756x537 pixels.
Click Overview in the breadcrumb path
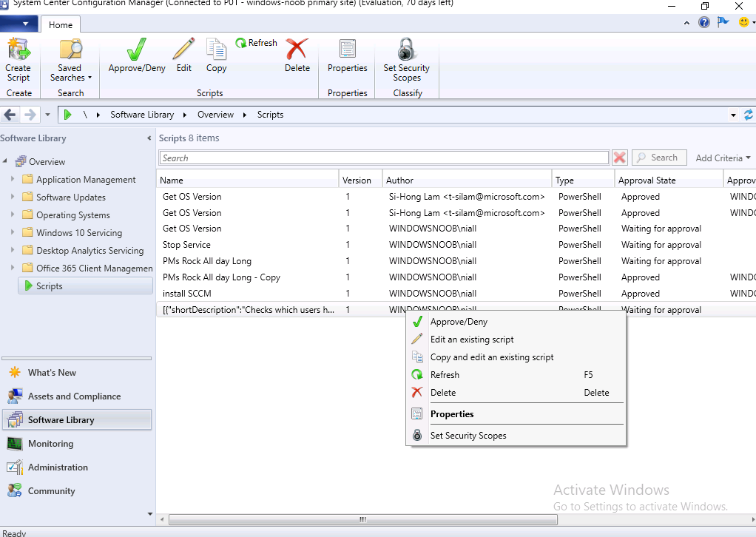pyautogui.click(x=215, y=115)
